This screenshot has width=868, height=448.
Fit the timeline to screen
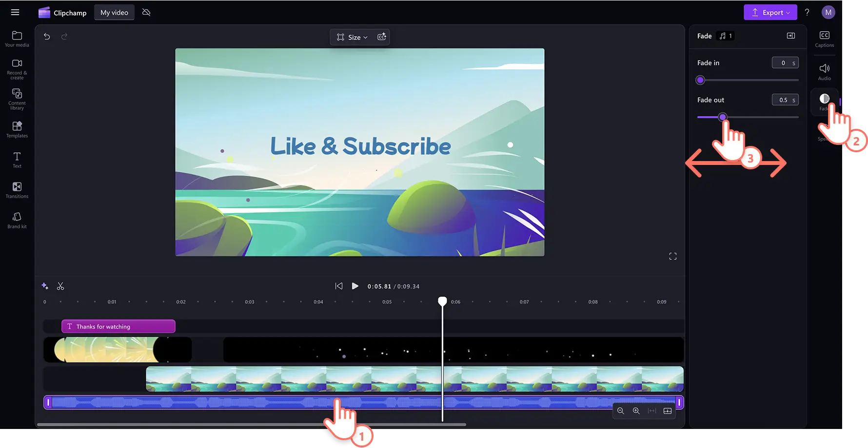pyautogui.click(x=652, y=411)
